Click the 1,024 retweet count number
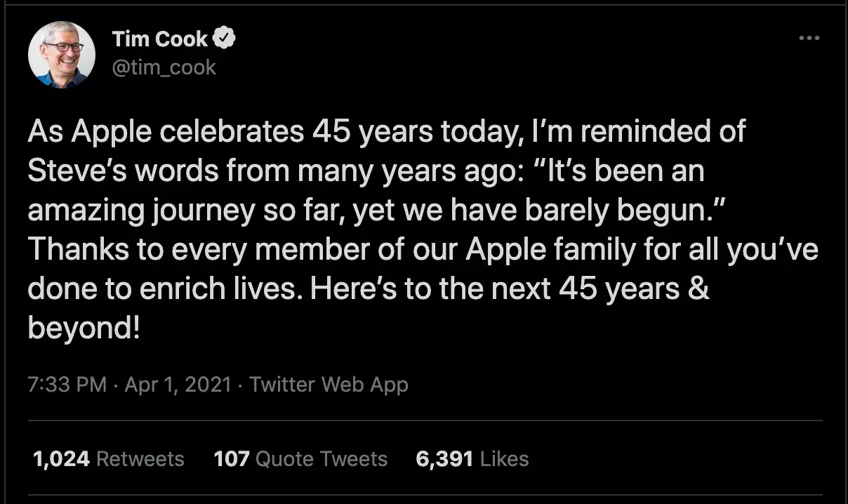848x504 pixels. coord(61,459)
